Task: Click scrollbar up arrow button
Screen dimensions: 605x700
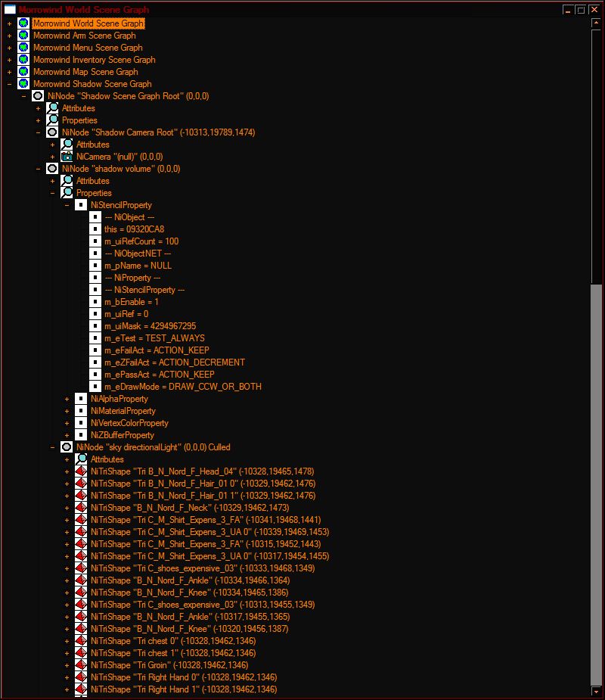Action: point(596,23)
